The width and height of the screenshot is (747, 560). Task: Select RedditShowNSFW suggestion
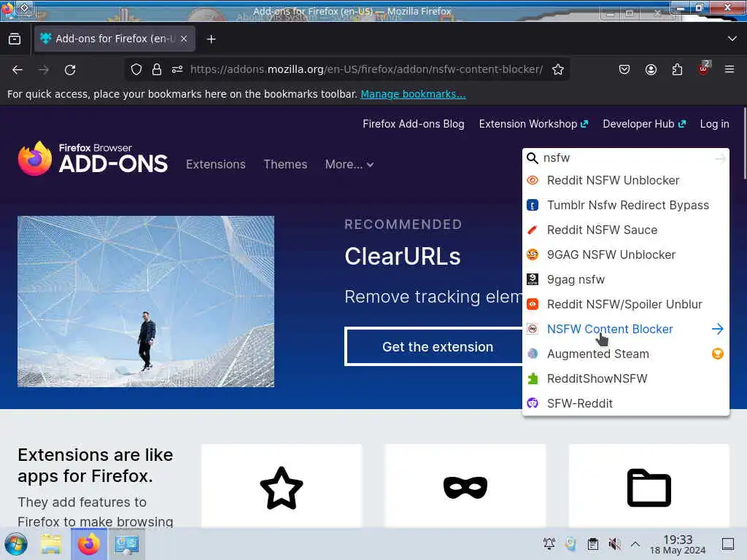625,378
